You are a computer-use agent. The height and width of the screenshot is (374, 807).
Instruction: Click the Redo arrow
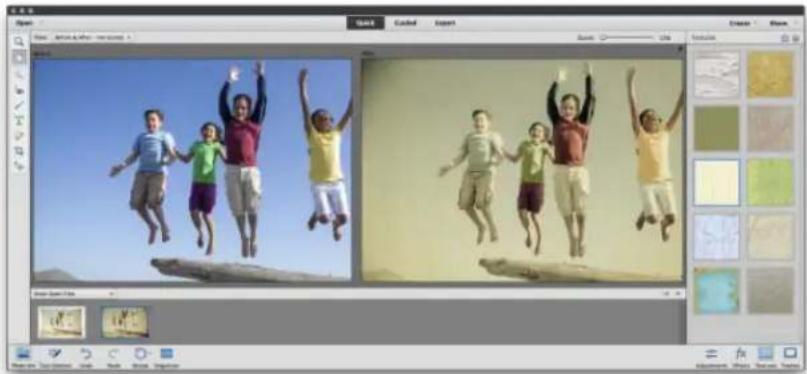(113, 358)
